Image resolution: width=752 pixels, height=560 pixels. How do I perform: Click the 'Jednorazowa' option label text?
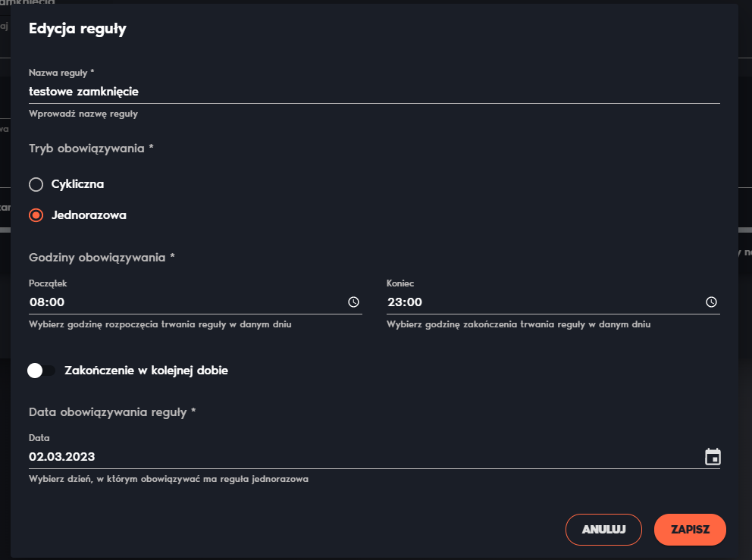89,215
